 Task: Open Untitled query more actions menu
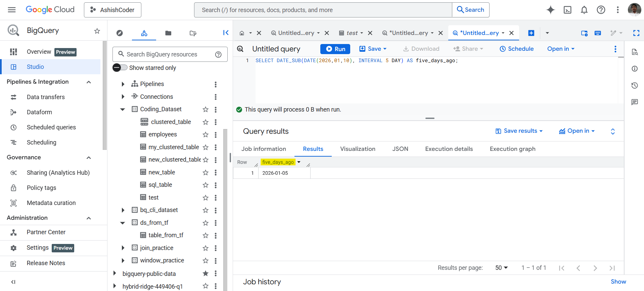(615, 49)
